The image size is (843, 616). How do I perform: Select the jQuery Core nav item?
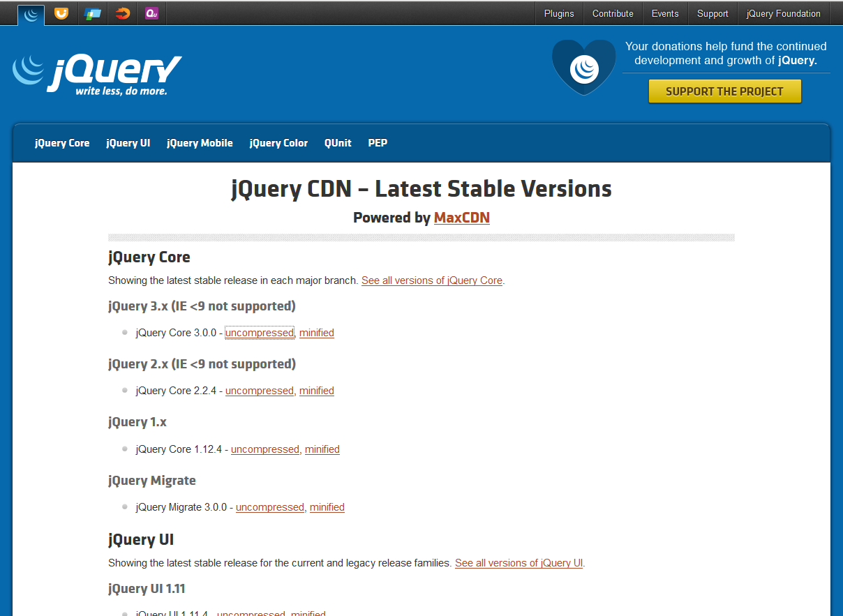[x=62, y=143]
